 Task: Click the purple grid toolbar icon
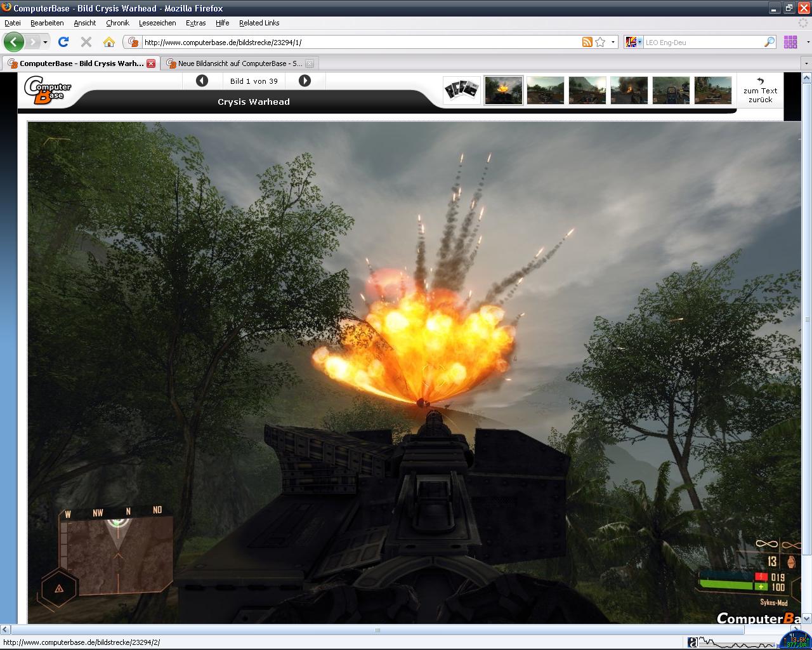[790, 42]
